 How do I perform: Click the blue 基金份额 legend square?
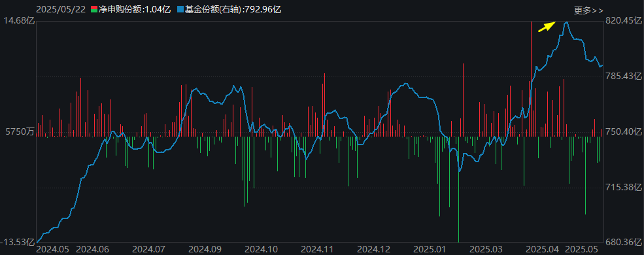pyautogui.click(x=180, y=9)
